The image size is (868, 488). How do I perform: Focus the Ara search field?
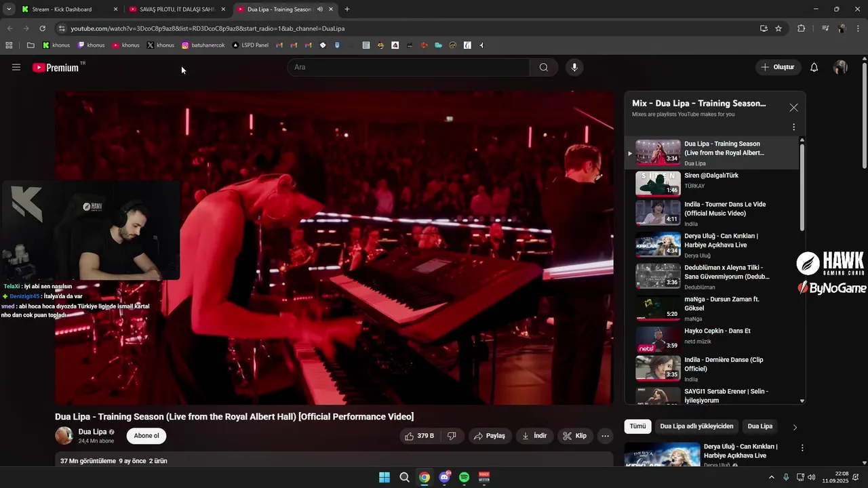click(x=408, y=67)
